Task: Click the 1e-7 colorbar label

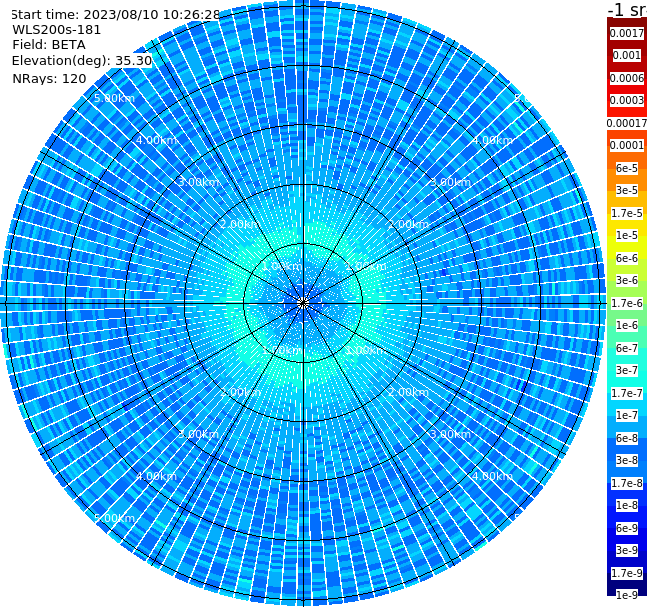Action: (627, 415)
